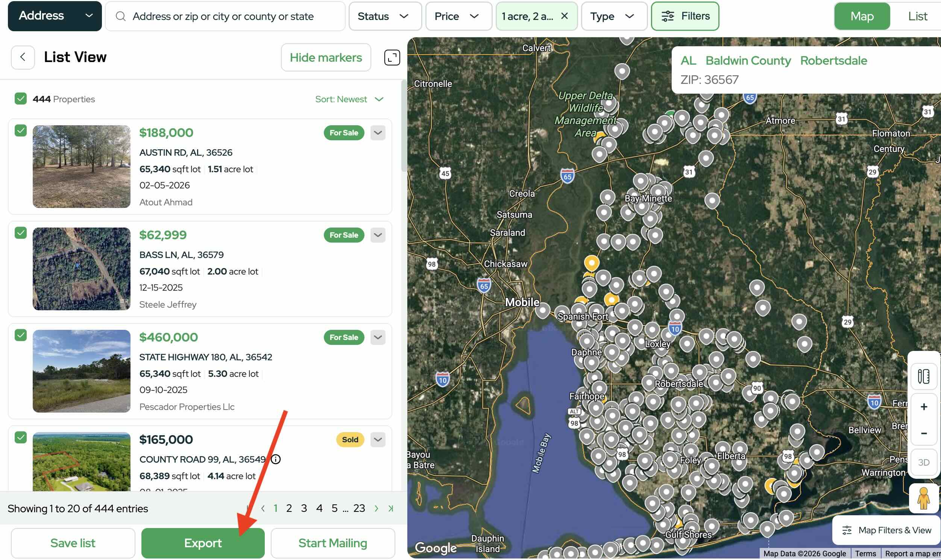Go to last page of results
Image resolution: width=941 pixels, height=560 pixels.
click(x=391, y=509)
